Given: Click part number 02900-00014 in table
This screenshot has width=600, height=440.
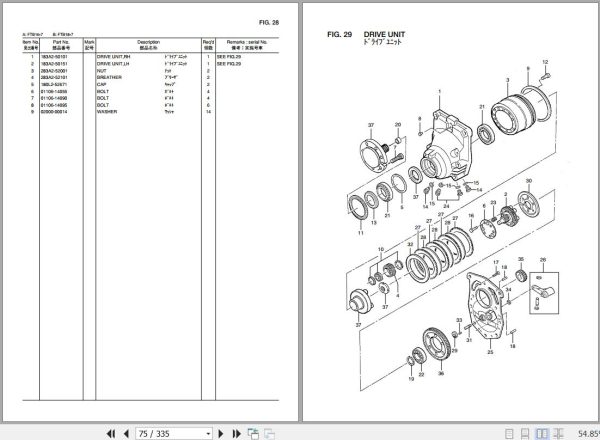Looking at the screenshot, I should (x=54, y=112).
